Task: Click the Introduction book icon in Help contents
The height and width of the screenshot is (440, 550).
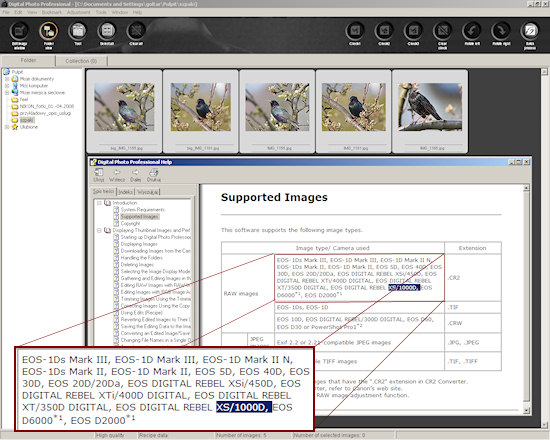Action: point(108,203)
